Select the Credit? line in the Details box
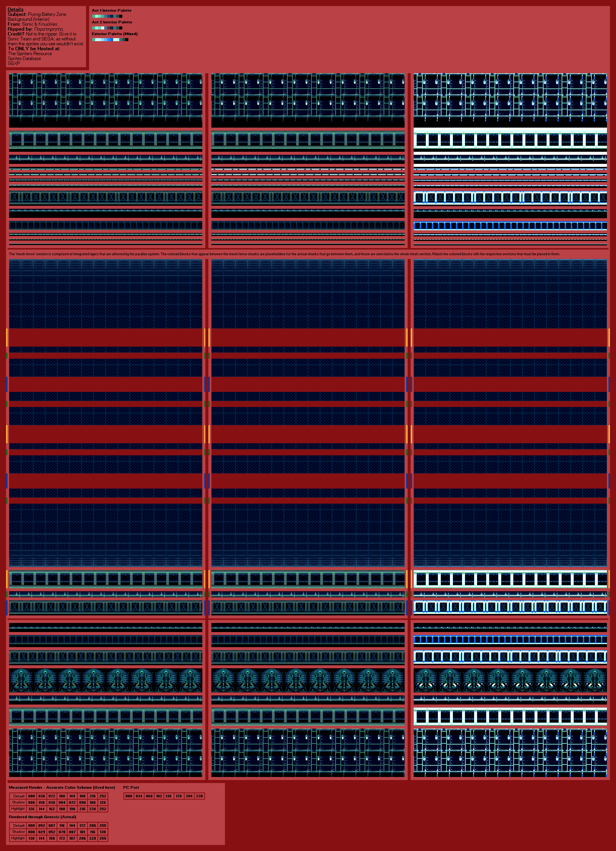616x851 pixels. [42, 34]
